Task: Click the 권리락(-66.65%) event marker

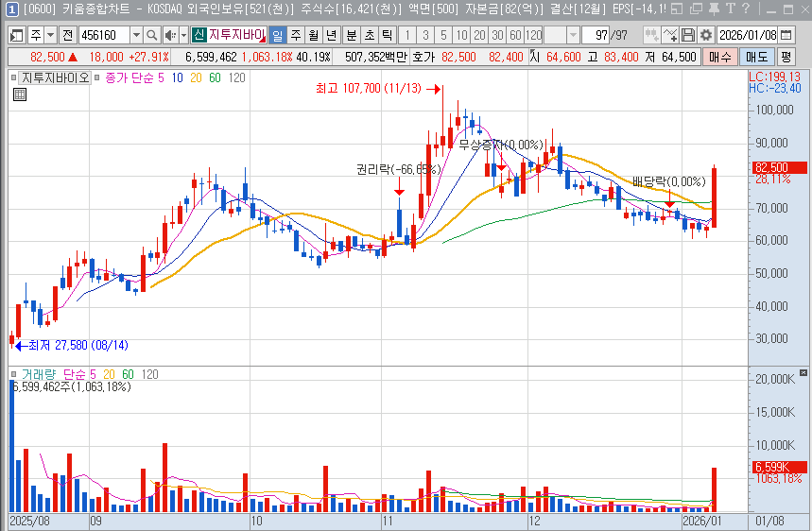Action: (x=399, y=170)
